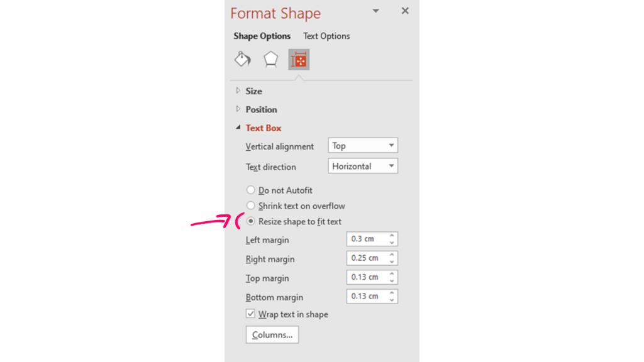Enable Do not Autofit

(x=251, y=190)
